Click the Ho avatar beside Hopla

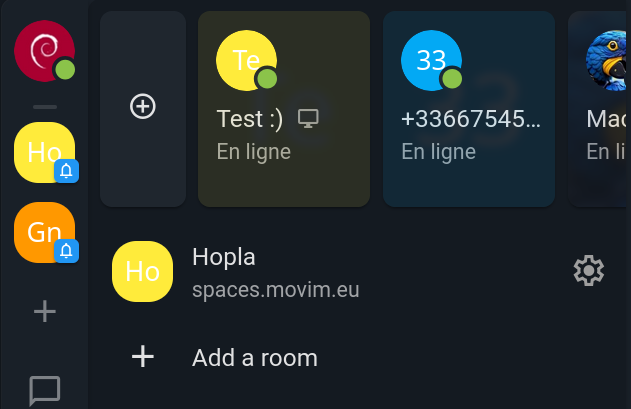143,271
